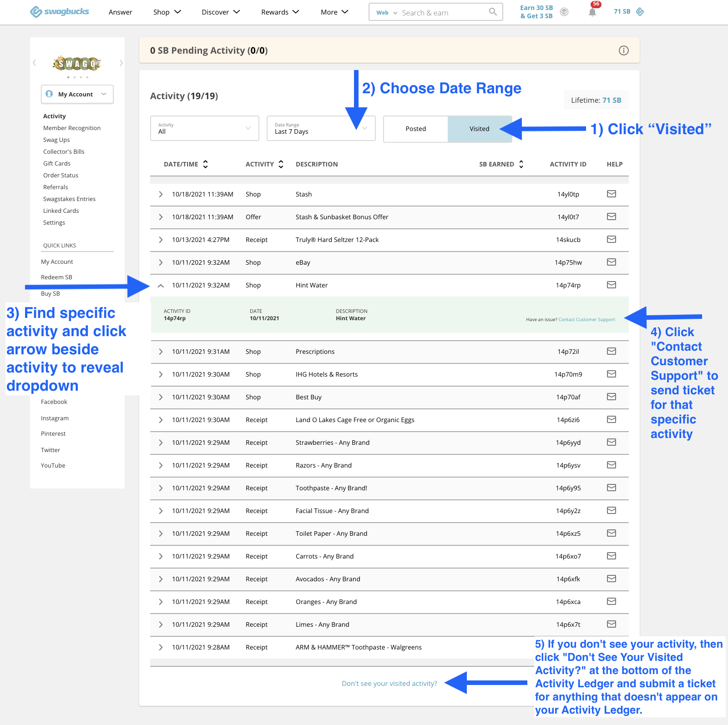
Task: Expand the ARM & HAMMER Toothpaste row
Action: [x=161, y=647]
